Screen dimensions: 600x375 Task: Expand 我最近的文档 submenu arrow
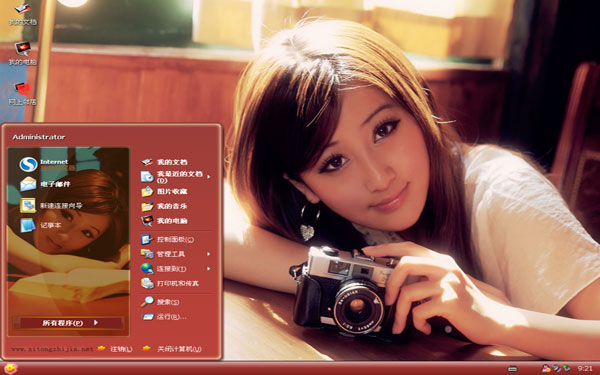209,177
